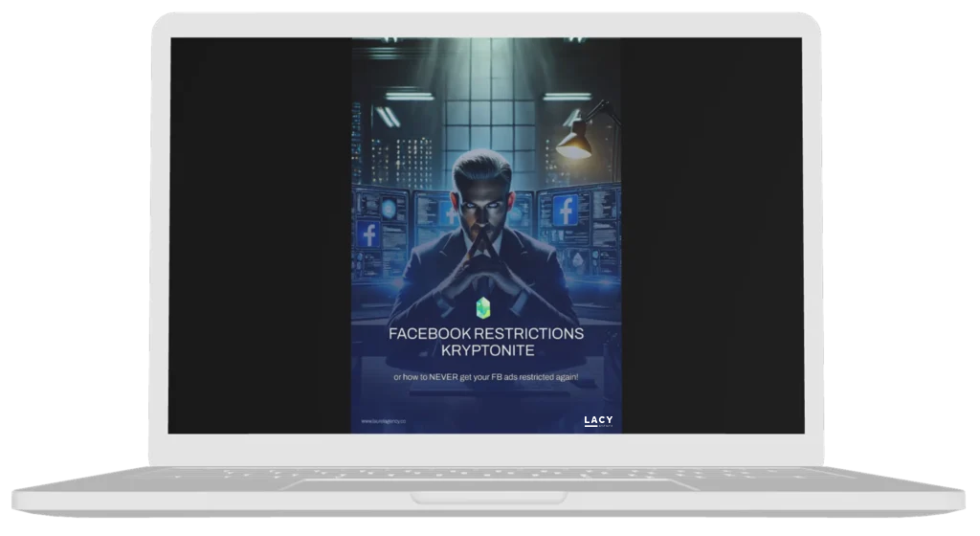Click the 'or how to NEVER get your FB ads restricted again!' subtitle
Image resolution: width=980 pixels, height=536 pixels.
485,377
